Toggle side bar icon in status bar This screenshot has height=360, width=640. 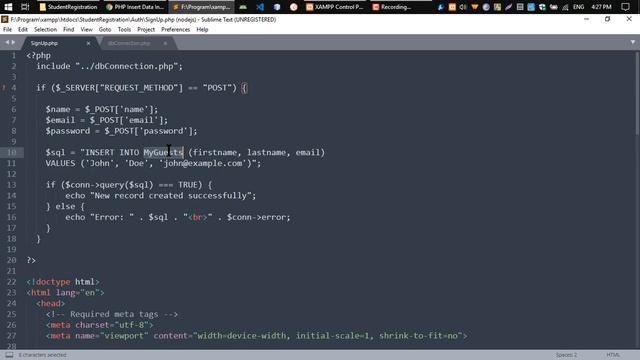[x=9, y=355]
